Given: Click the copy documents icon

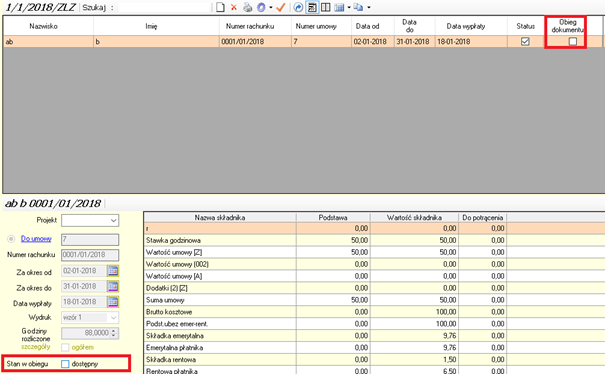Looking at the screenshot, I should tap(358, 7).
